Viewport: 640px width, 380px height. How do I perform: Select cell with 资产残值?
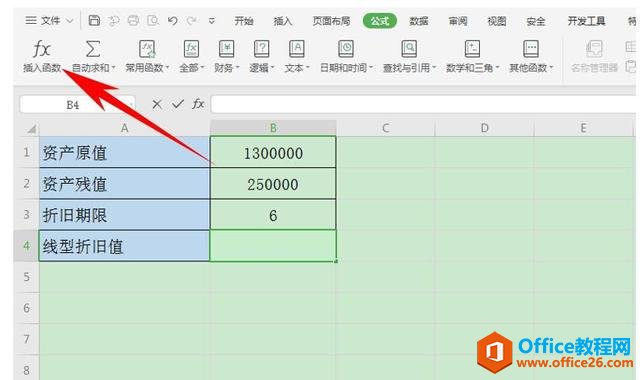124,183
